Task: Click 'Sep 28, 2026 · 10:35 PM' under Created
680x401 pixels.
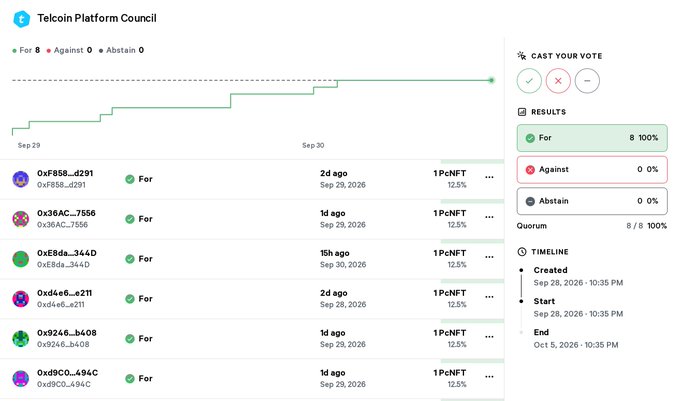Action: [578, 283]
